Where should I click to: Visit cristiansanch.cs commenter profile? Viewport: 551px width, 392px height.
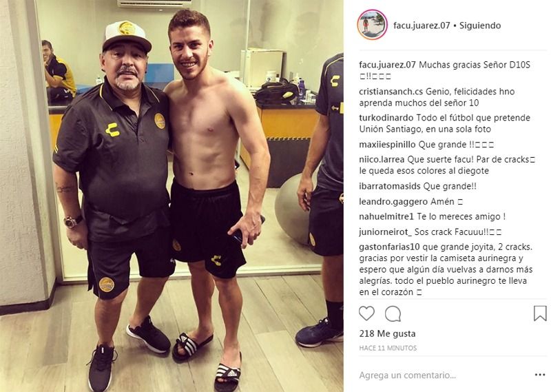click(x=391, y=92)
